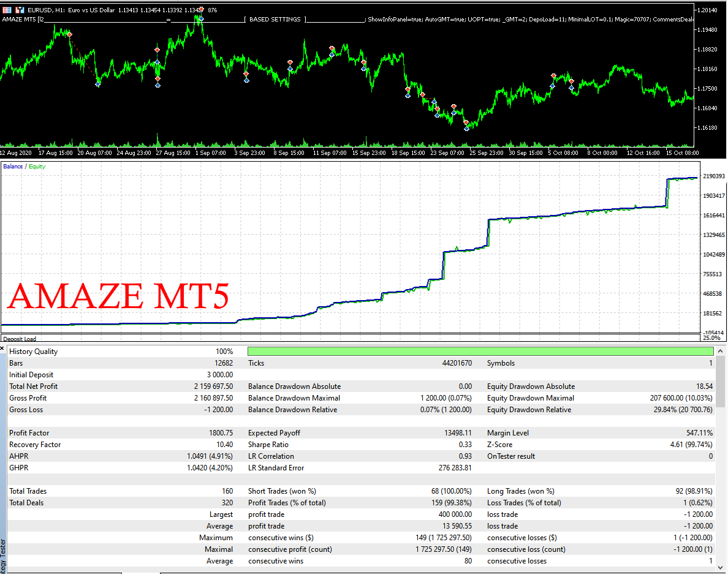
Task: Select the Profit Factor value 1800.75
Action: coord(221,433)
